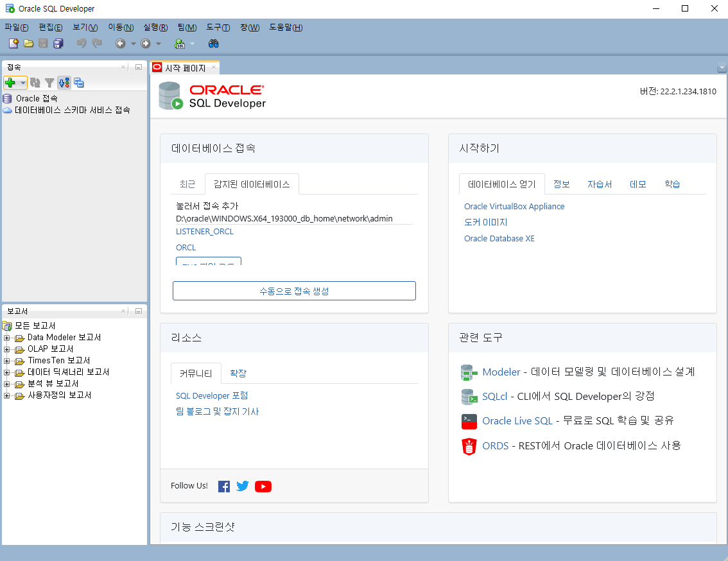Expand the TimesTen 보고서 node
The height and width of the screenshot is (561, 728).
point(6,361)
